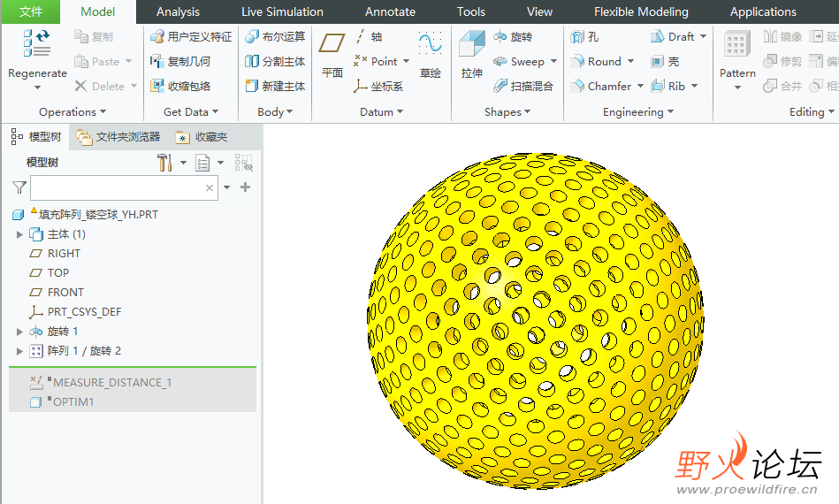Expand the Get Data group menu
This screenshot has width=839, height=504.
click(x=191, y=111)
